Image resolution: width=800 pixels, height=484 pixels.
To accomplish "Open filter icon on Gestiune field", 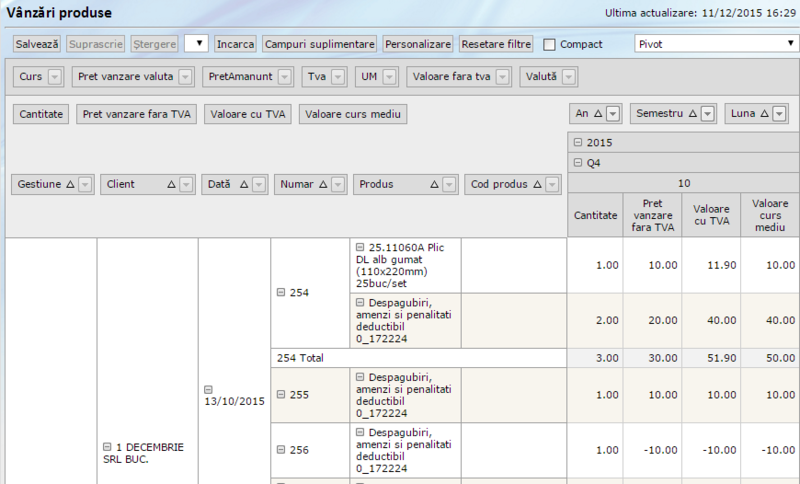I will [85, 184].
